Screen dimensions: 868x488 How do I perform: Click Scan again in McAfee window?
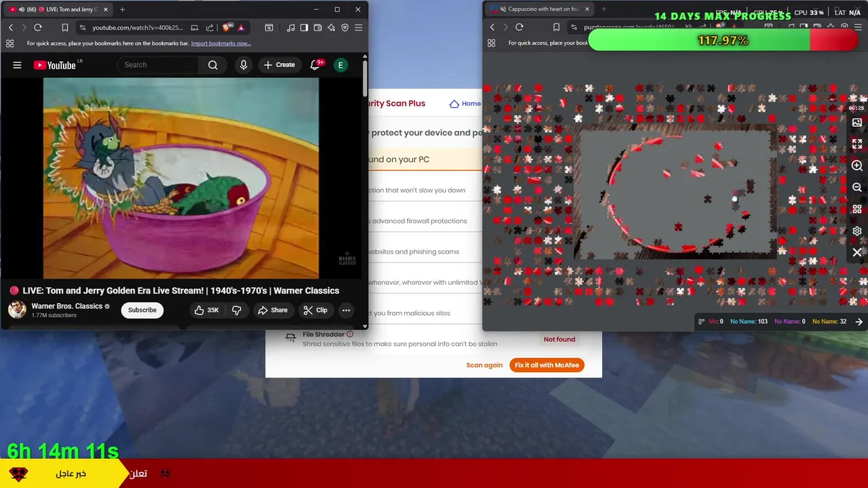[484, 365]
